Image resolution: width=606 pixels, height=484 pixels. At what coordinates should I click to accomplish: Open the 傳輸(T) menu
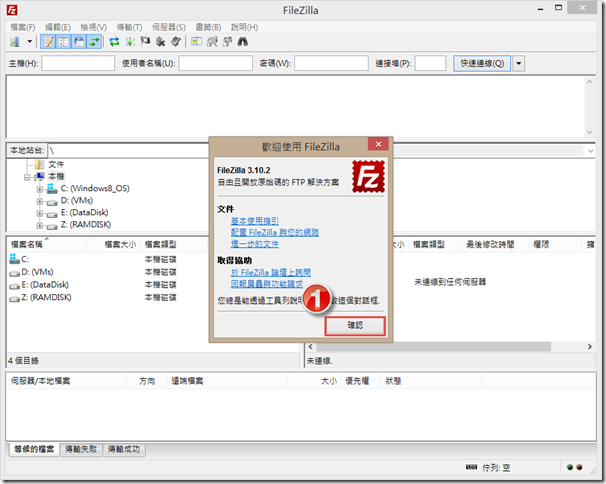[x=129, y=27]
